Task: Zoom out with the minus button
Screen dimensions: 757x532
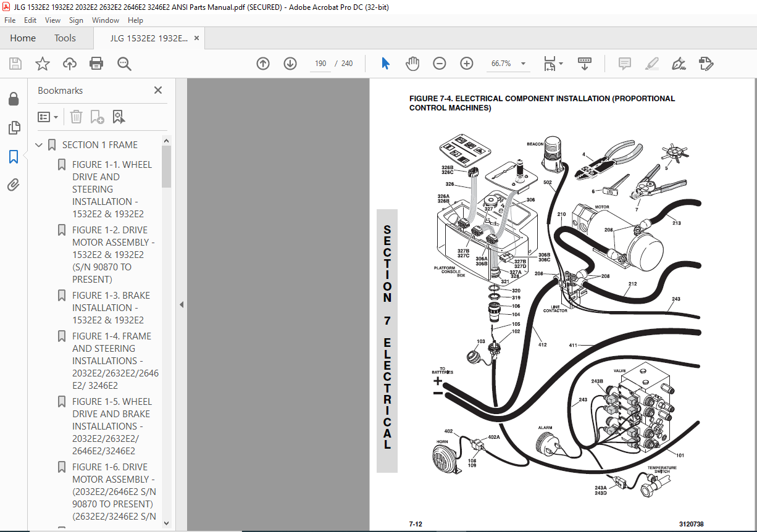Action: (440, 64)
